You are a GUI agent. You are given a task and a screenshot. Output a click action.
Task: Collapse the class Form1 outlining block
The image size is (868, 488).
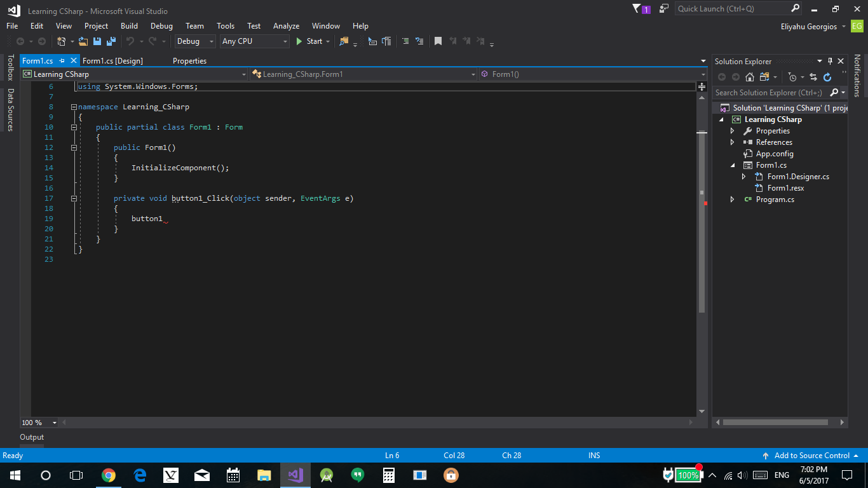point(74,127)
